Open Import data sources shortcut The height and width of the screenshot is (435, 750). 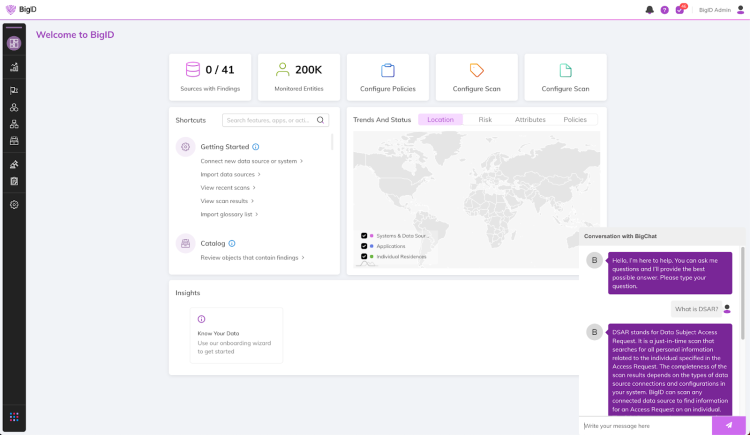click(231, 175)
